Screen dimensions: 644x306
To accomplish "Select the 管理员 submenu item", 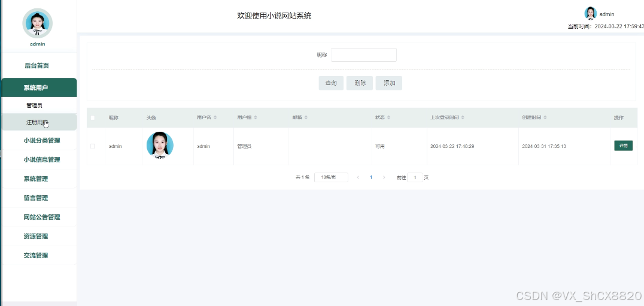I will tap(39, 105).
